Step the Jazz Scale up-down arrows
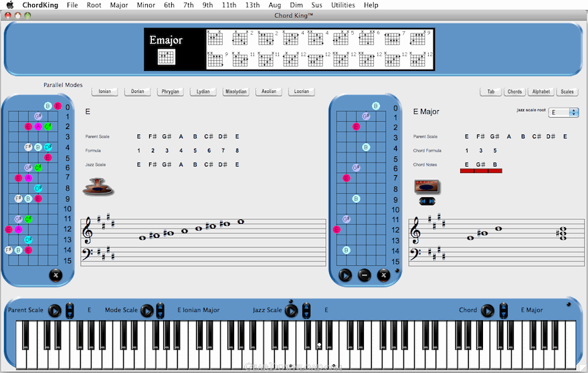 (x=306, y=311)
